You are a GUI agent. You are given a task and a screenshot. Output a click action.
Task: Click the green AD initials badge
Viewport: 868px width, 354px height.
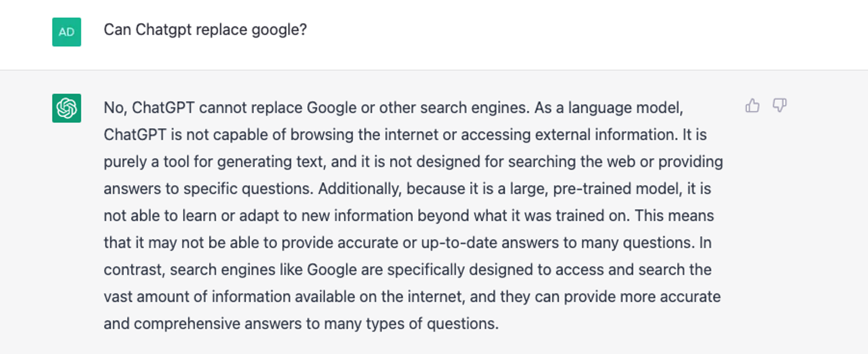pos(66,30)
